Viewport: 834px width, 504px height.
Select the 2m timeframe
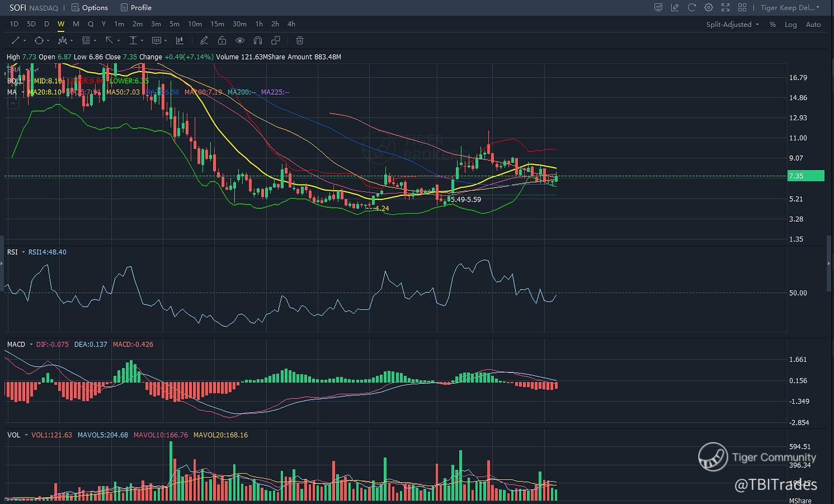click(x=137, y=24)
